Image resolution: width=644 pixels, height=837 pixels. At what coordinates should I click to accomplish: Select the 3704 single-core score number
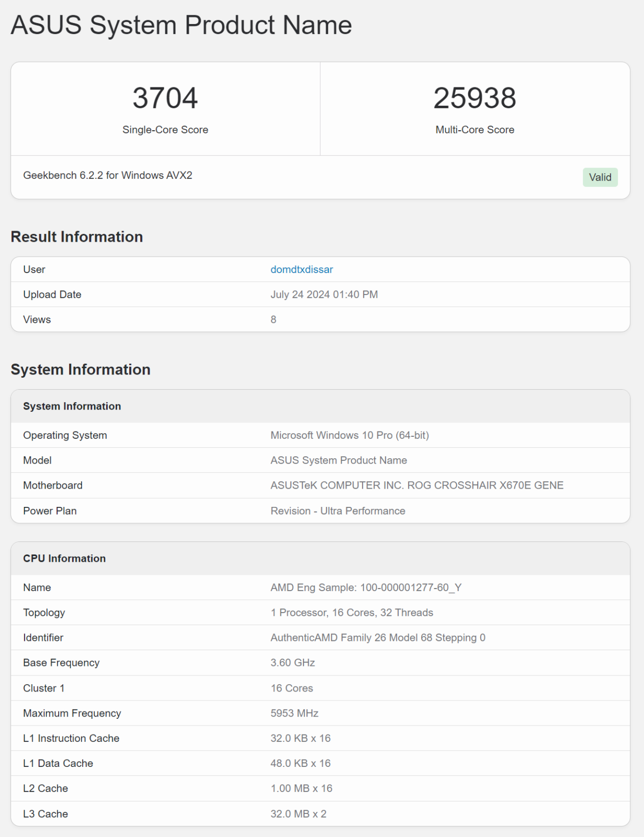[x=165, y=98]
